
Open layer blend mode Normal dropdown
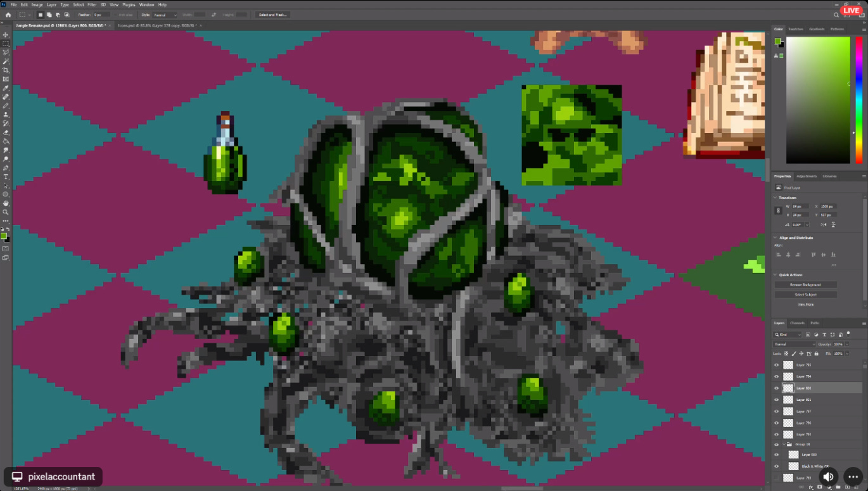coord(795,344)
